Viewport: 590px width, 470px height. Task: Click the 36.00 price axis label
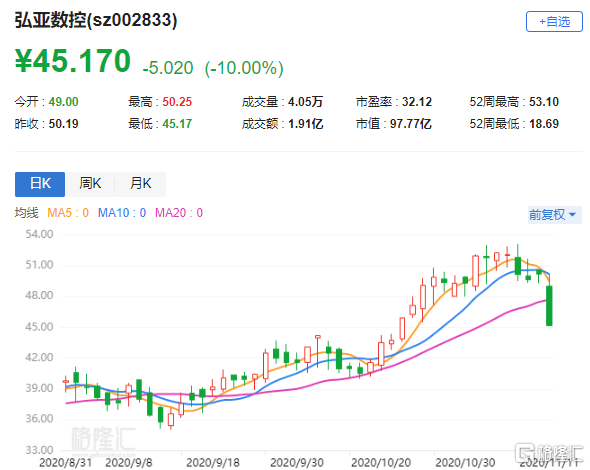coord(39,418)
